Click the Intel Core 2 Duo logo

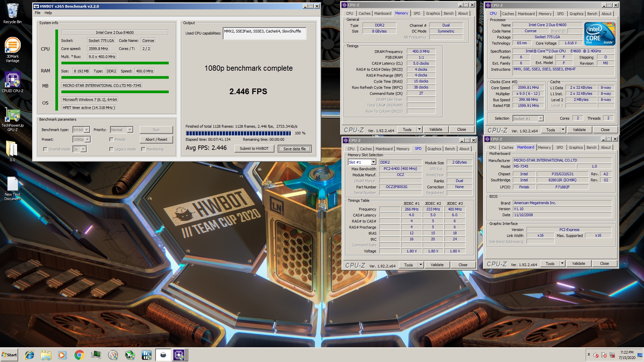pos(600,34)
